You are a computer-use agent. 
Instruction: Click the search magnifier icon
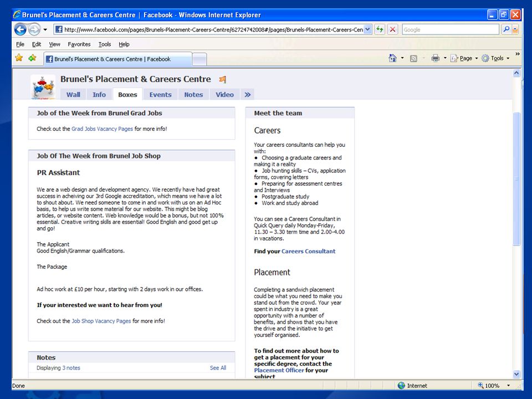[x=506, y=29]
